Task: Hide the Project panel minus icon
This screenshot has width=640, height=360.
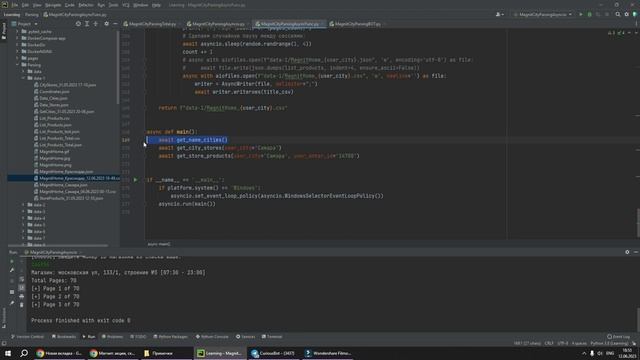Action: click(115, 24)
